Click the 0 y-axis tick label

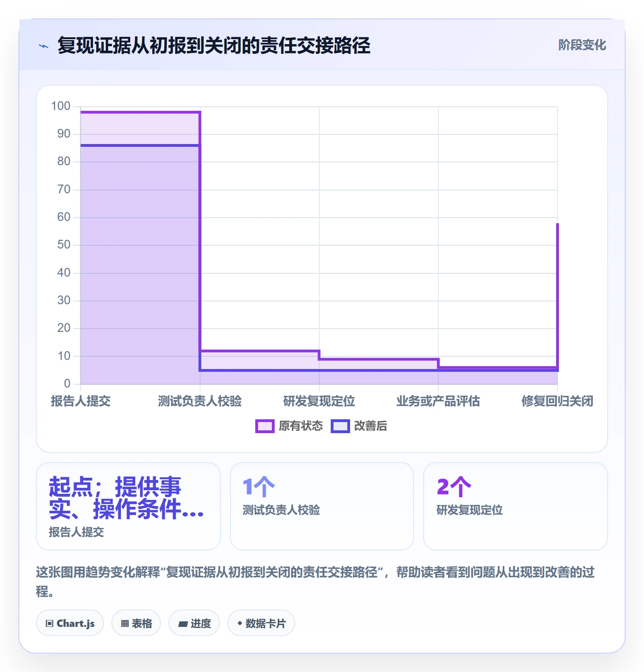pos(67,383)
